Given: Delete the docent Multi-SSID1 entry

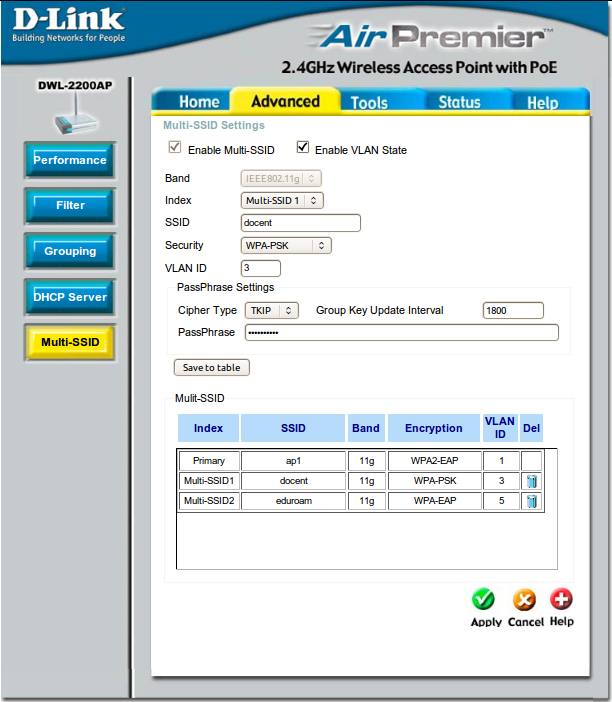Looking at the screenshot, I should pos(532,481).
